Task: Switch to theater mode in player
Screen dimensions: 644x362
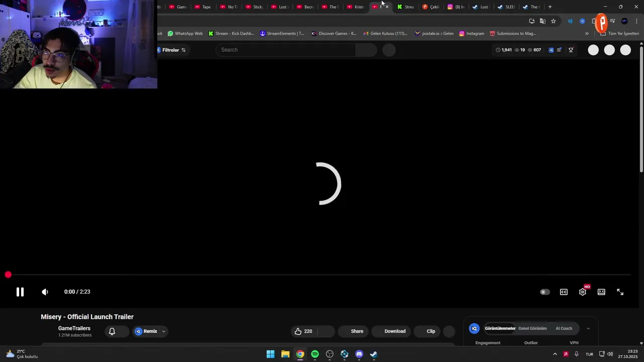Action: 601,292
